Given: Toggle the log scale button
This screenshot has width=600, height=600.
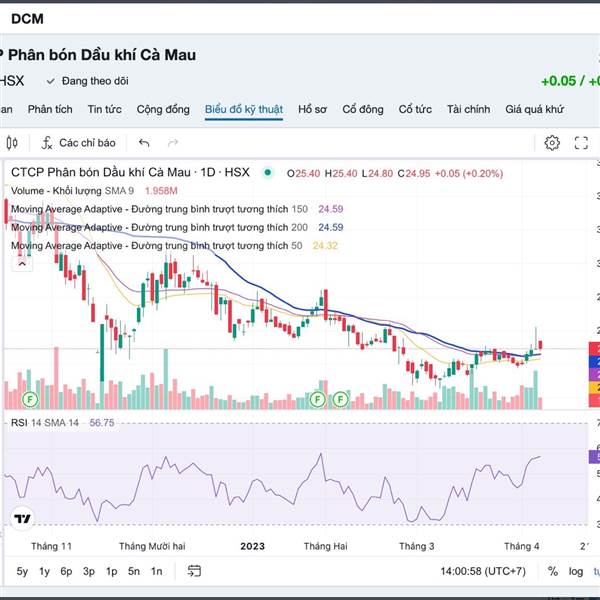Looking at the screenshot, I should (x=576, y=571).
